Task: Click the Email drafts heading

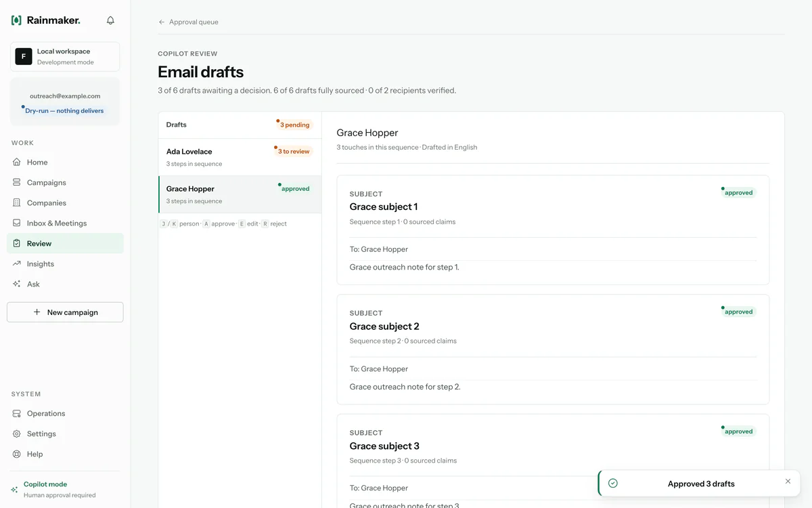Action: tap(200, 72)
